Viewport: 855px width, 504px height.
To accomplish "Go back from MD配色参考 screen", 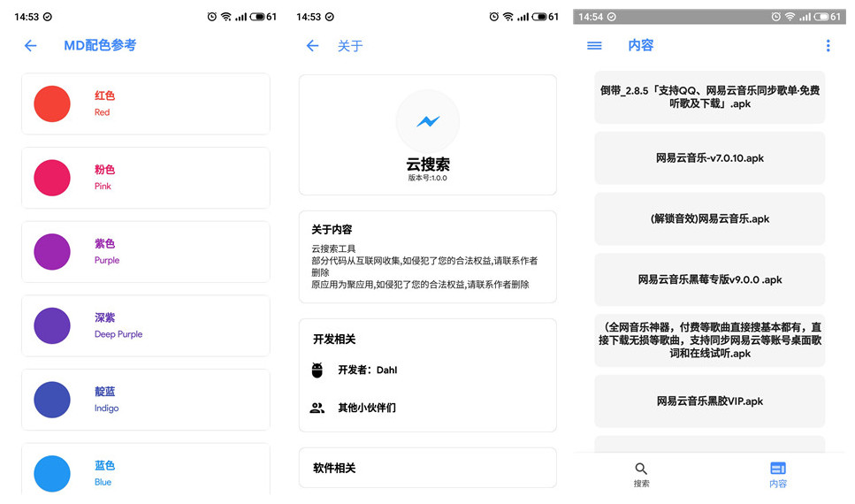I will click(31, 45).
